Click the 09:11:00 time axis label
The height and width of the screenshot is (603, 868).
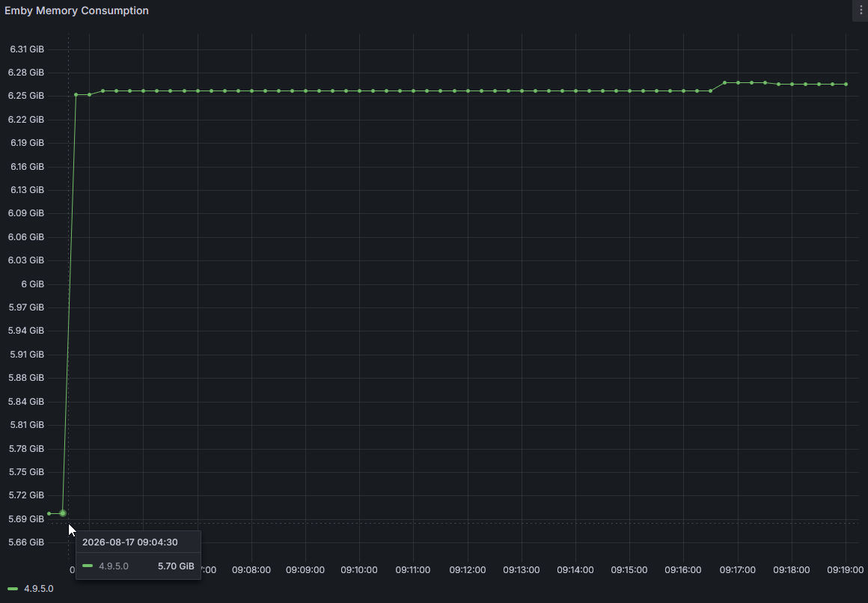(413, 570)
